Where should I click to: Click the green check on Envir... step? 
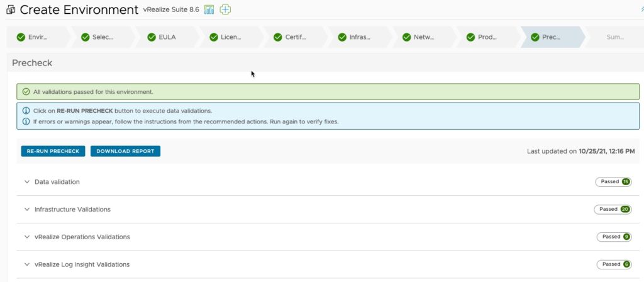(21, 37)
